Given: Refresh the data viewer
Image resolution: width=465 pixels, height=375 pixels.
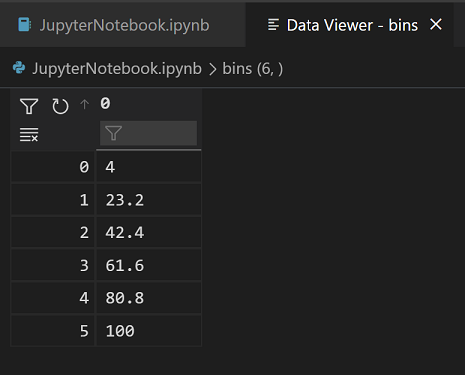Looking at the screenshot, I should (60, 106).
